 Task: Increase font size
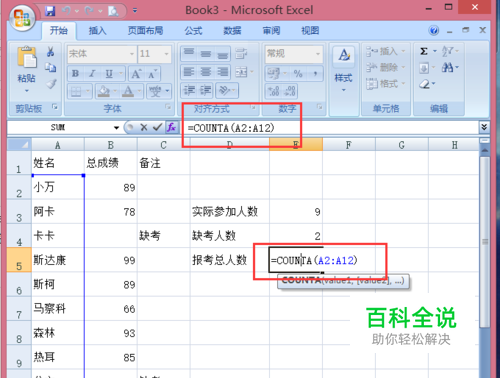[x=136, y=74]
